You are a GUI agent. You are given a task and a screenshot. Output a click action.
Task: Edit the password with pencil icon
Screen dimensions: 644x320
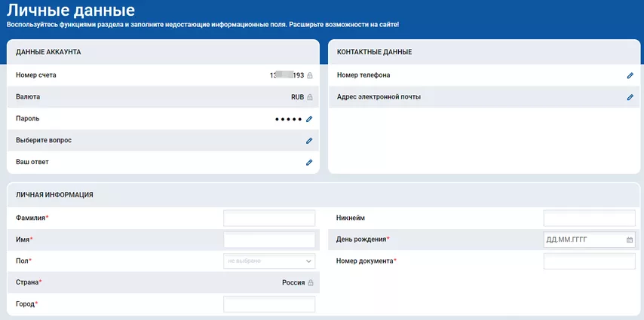[309, 119]
